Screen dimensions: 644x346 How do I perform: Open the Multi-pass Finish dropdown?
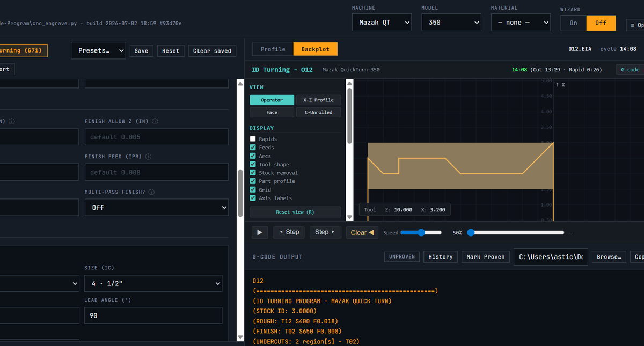[157, 207]
